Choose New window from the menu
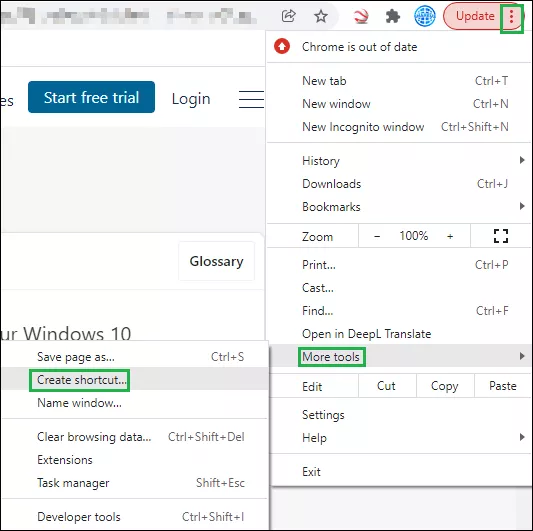The width and height of the screenshot is (533, 531). coord(399,104)
